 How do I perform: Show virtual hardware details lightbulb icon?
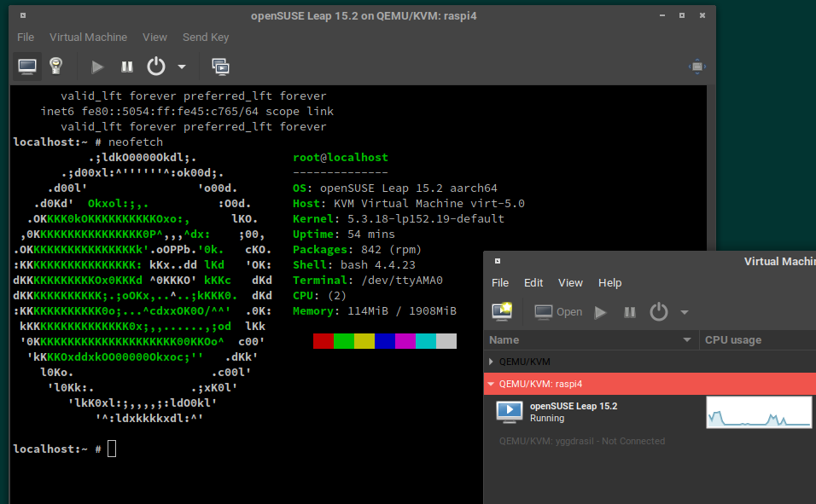click(x=55, y=67)
